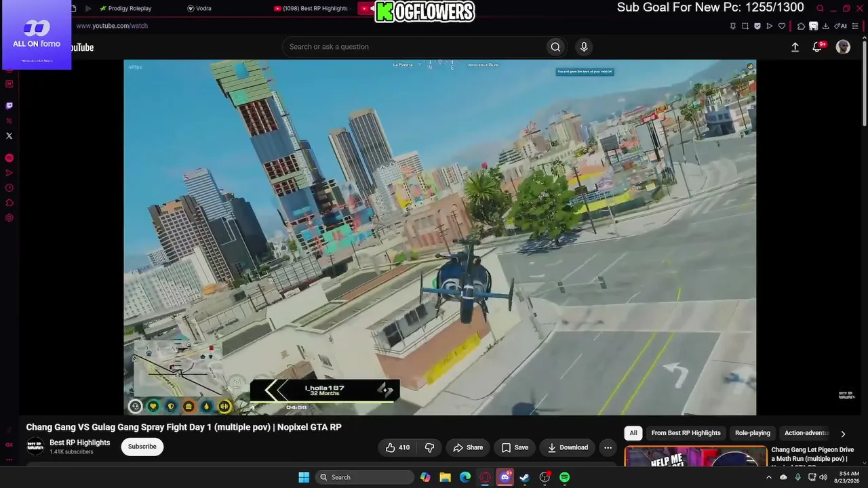The width and height of the screenshot is (868, 488).
Task: Click the Download button
Action: tap(568, 447)
